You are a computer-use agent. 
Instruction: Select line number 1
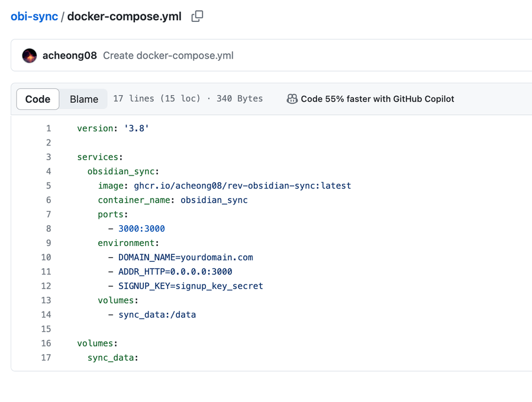(x=49, y=128)
